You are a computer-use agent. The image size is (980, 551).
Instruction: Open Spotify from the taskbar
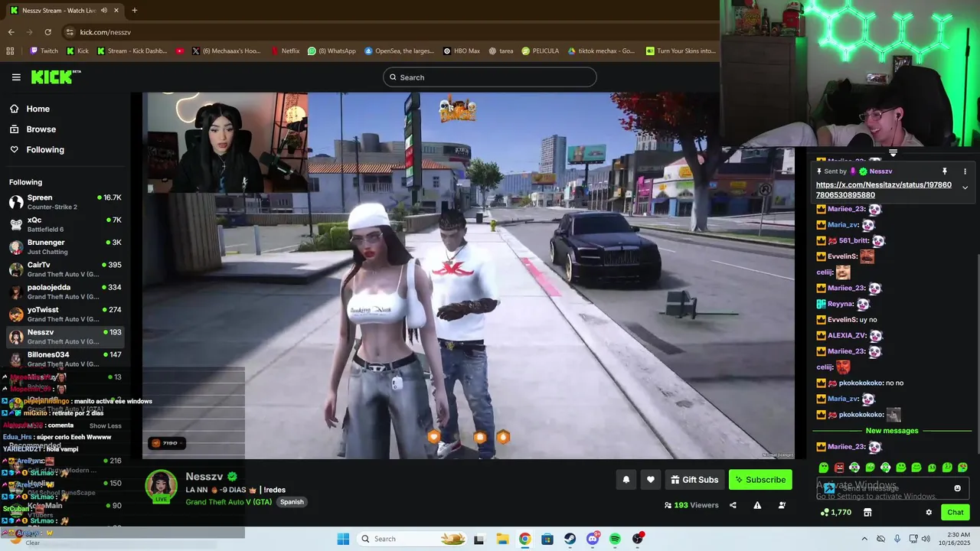(615, 539)
